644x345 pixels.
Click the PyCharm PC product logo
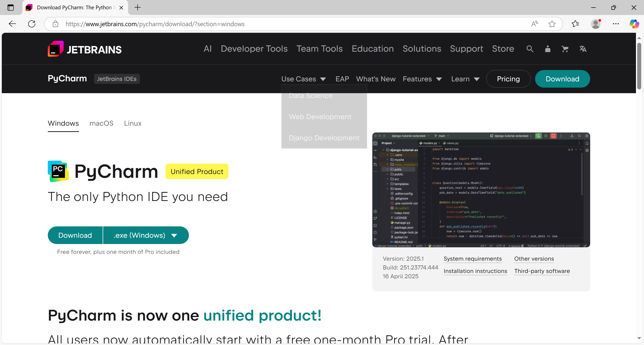pos(58,171)
